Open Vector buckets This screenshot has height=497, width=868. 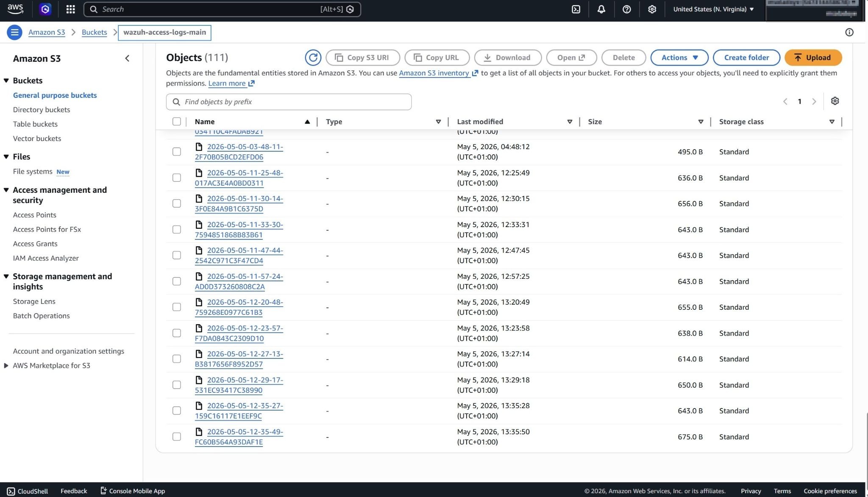click(37, 139)
